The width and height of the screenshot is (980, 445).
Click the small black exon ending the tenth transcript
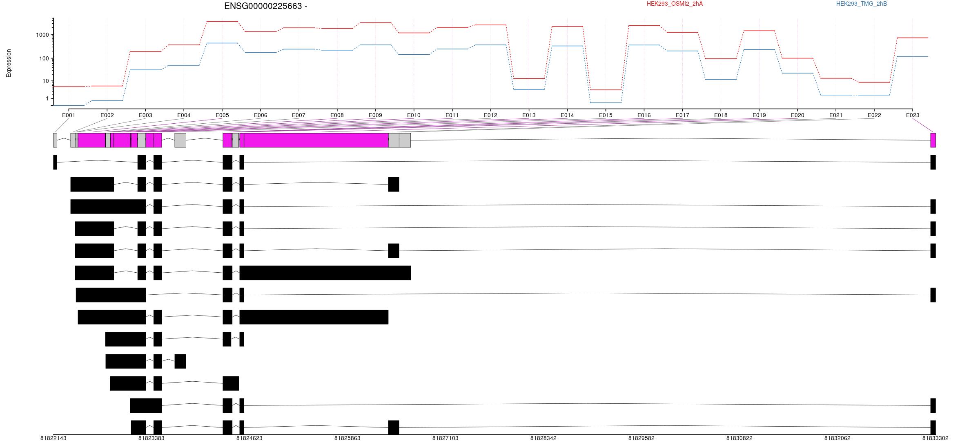coord(180,361)
